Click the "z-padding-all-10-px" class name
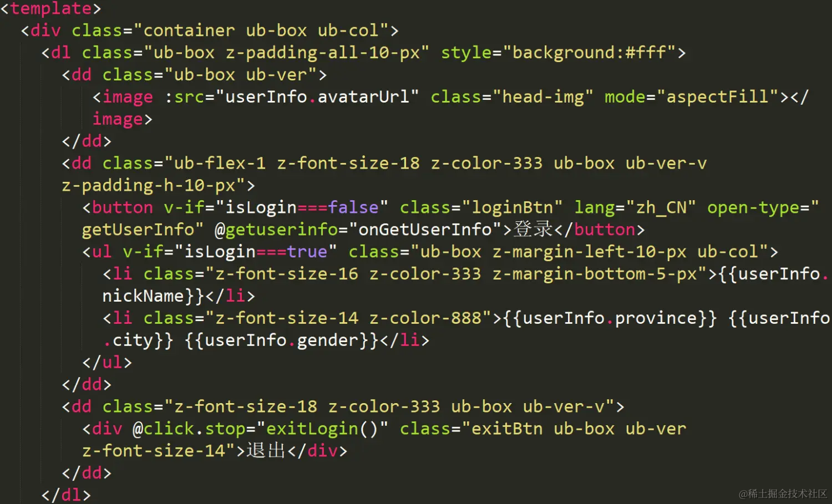This screenshot has height=504, width=832. [322, 52]
